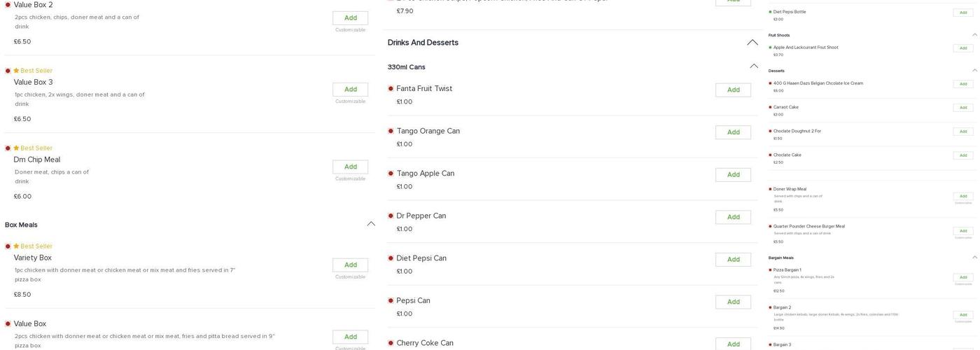
Task: Click the Best Seller star above Value Box 3
Action: pos(16,71)
